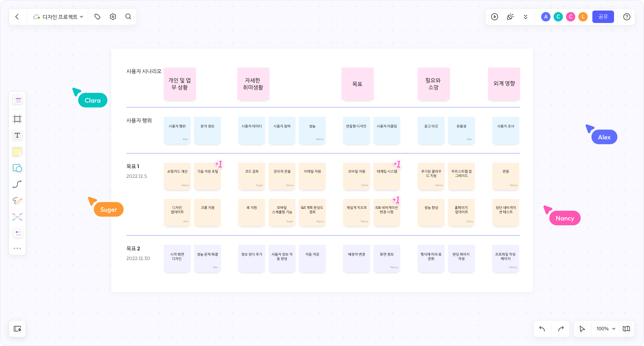Select the 개인 및 업무 상황 pink note
644x346 pixels.
180,84
